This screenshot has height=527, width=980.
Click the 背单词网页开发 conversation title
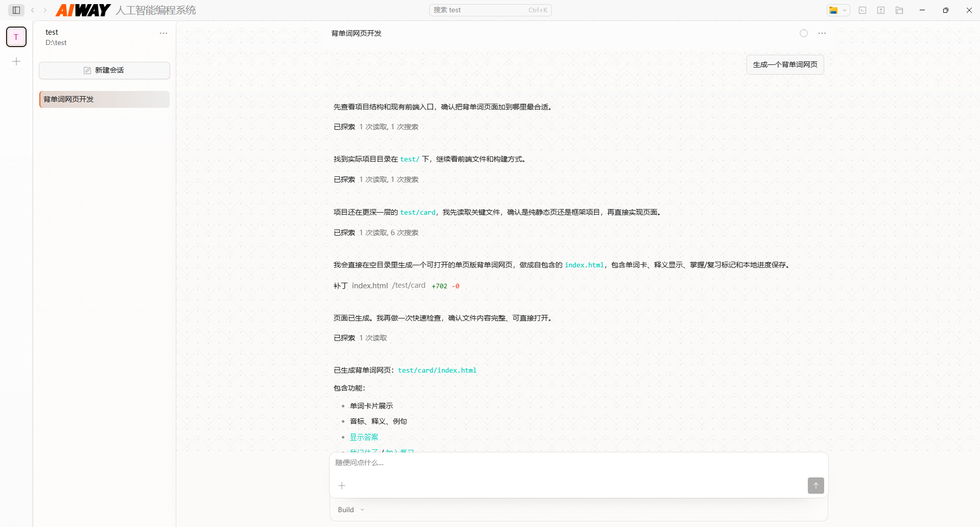click(x=357, y=33)
